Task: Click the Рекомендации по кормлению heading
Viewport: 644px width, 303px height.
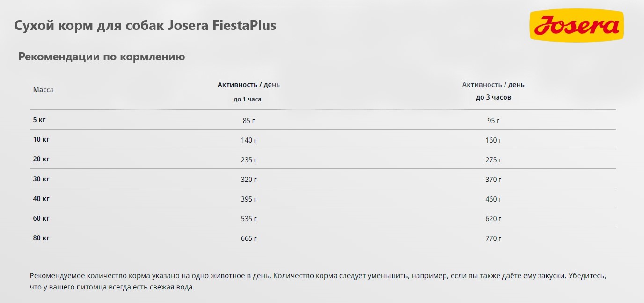Action: coord(102,57)
